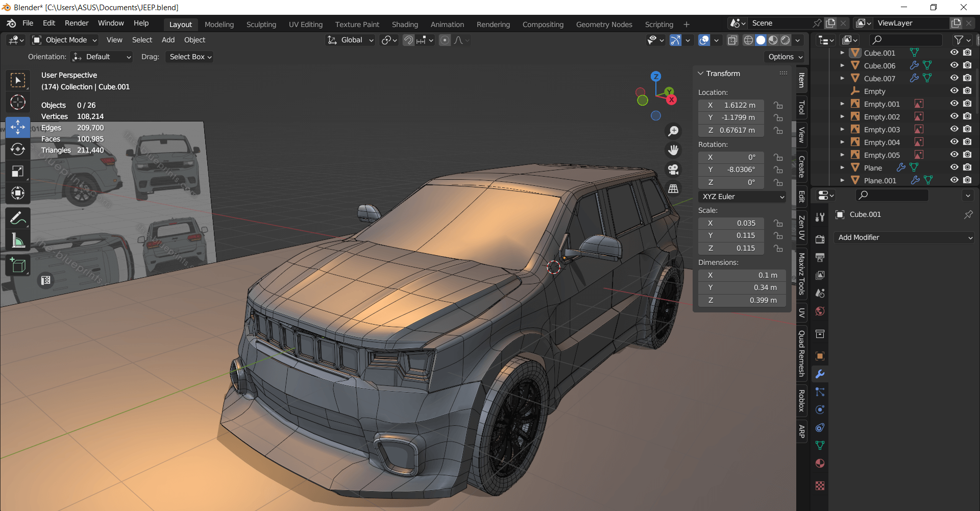Image resolution: width=980 pixels, height=511 pixels.
Task: Open the Object Mode dropdown
Action: coord(64,40)
